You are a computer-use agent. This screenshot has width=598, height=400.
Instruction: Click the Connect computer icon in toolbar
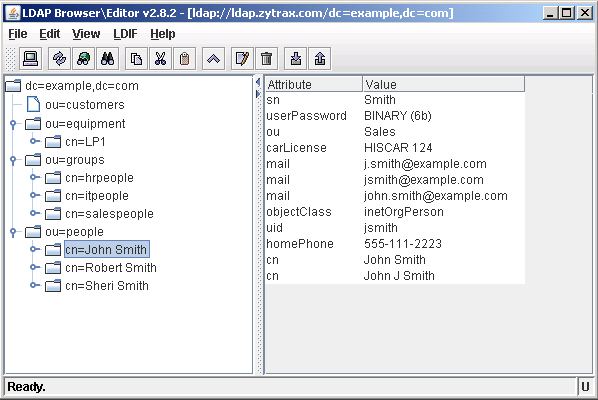pyautogui.click(x=31, y=59)
